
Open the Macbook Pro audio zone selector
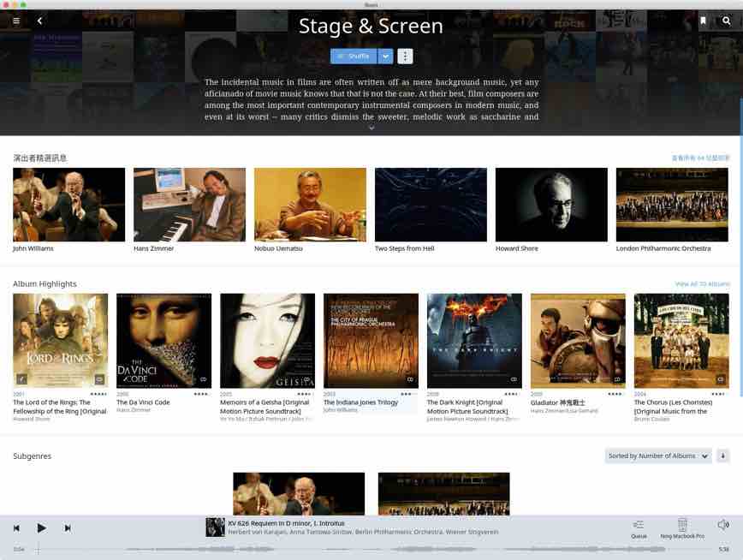(682, 529)
